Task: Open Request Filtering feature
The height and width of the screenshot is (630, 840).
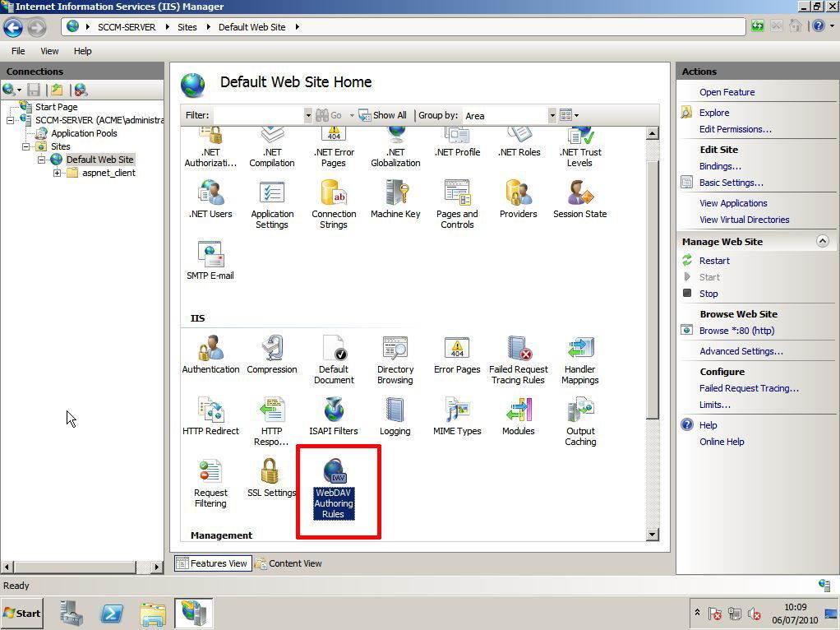Action: point(210,483)
